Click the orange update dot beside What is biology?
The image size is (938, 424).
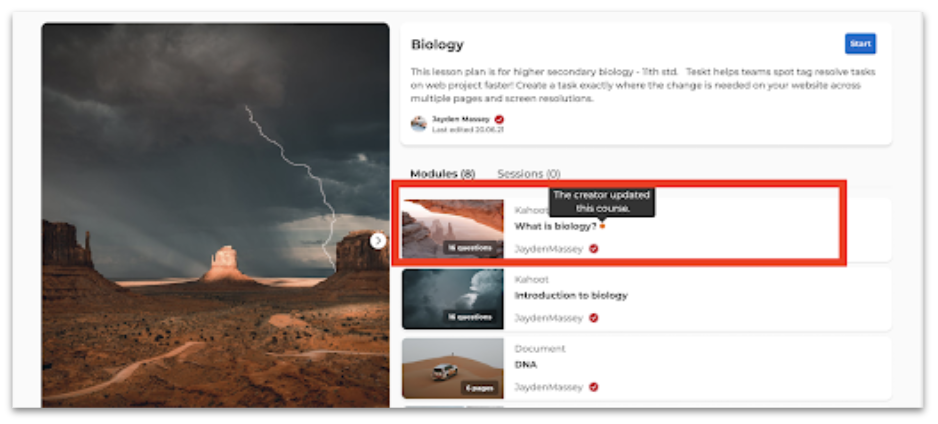(x=602, y=226)
